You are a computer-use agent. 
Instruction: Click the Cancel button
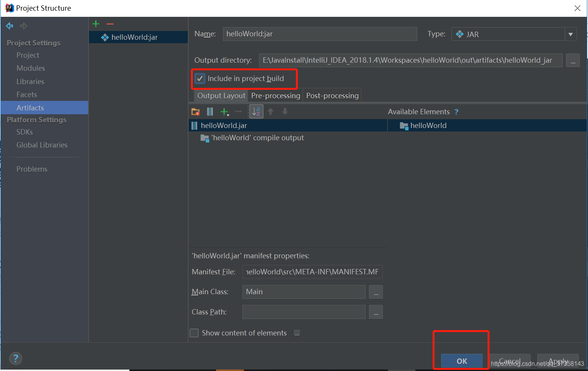[x=510, y=361]
